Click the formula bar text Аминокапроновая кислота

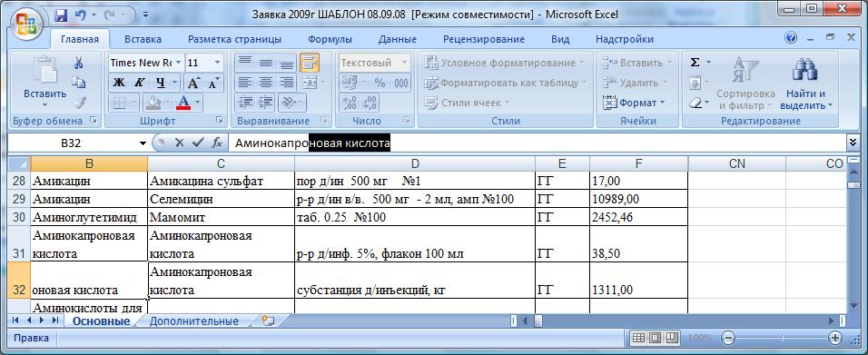pos(312,143)
